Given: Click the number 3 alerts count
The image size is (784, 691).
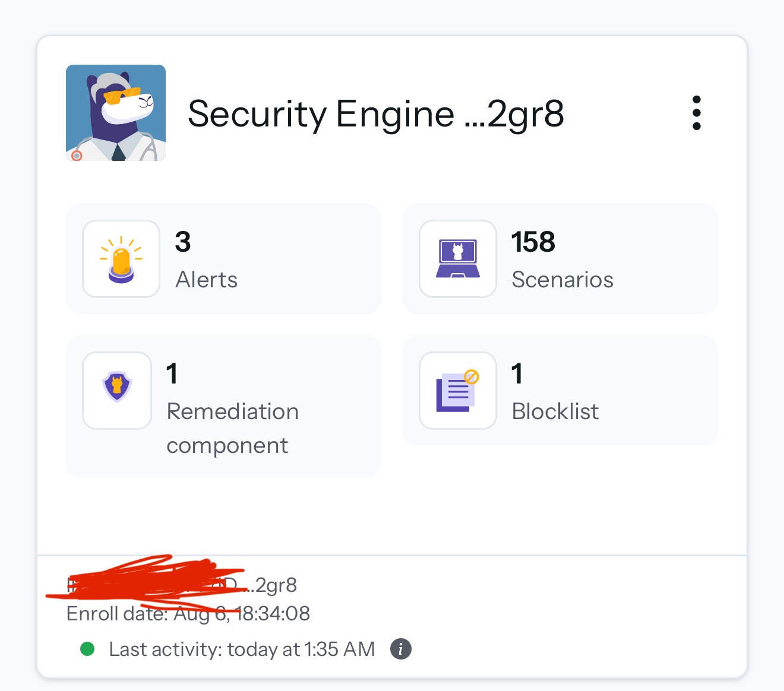Looking at the screenshot, I should point(183,242).
